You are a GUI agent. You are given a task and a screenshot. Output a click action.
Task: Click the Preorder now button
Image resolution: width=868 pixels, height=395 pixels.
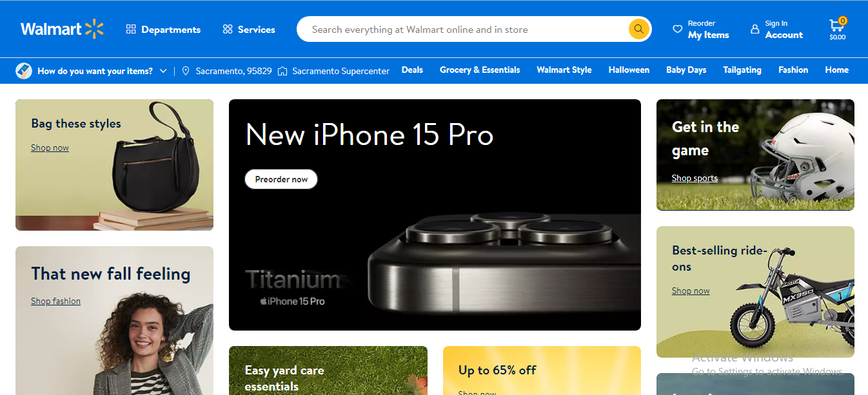(281, 179)
